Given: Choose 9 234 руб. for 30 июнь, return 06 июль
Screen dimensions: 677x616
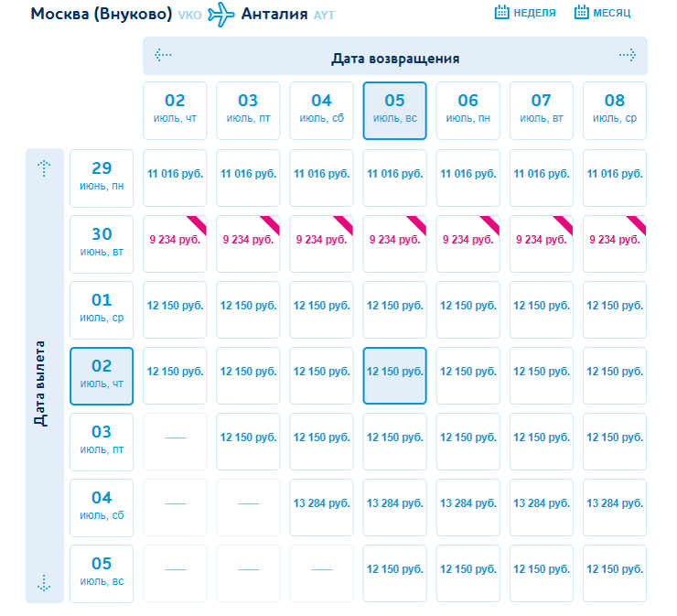Looking at the screenshot, I should pos(468,244).
